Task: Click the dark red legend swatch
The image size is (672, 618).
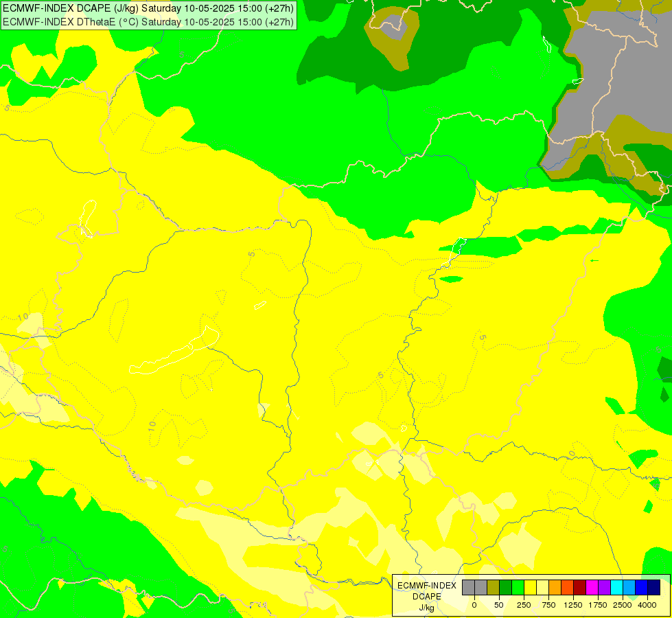Action: [580, 587]
